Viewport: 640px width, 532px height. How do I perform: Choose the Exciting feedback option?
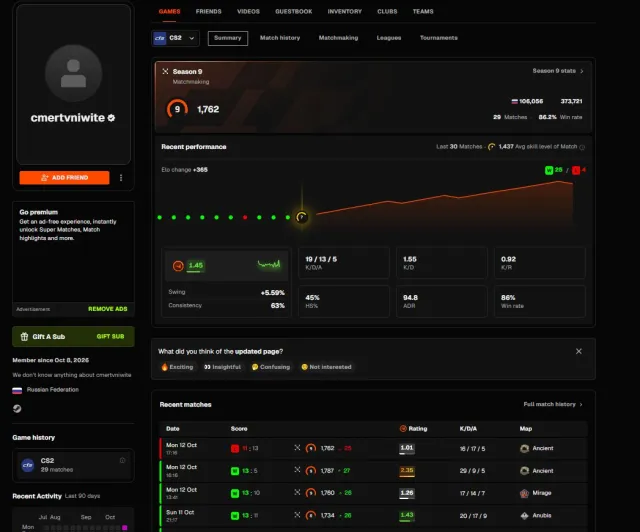(177, 367)
